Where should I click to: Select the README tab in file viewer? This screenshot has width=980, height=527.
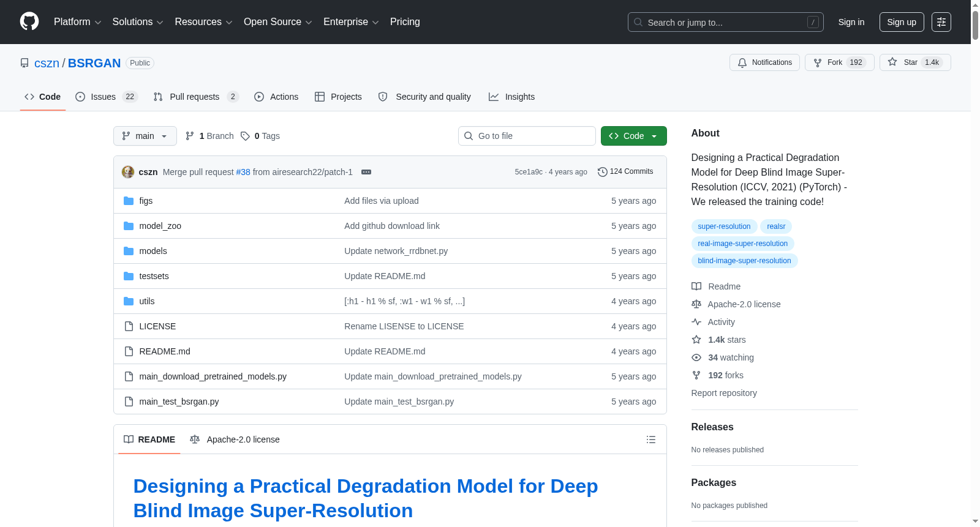(x=149, y=439)
